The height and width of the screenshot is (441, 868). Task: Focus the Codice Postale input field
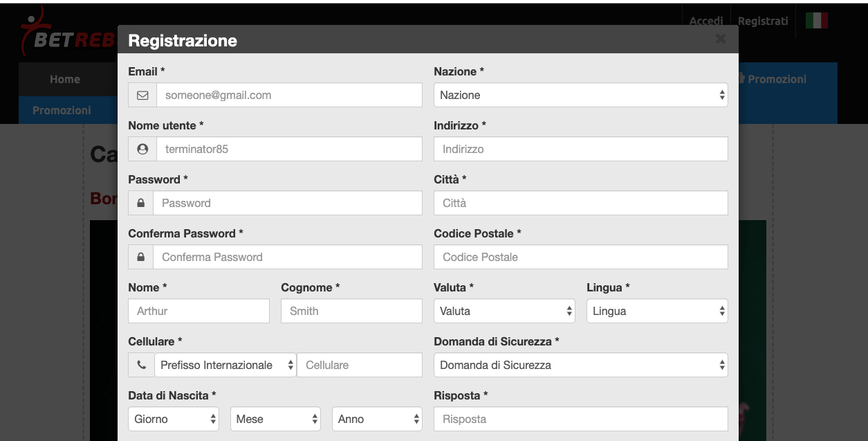[x=581, y=257]
